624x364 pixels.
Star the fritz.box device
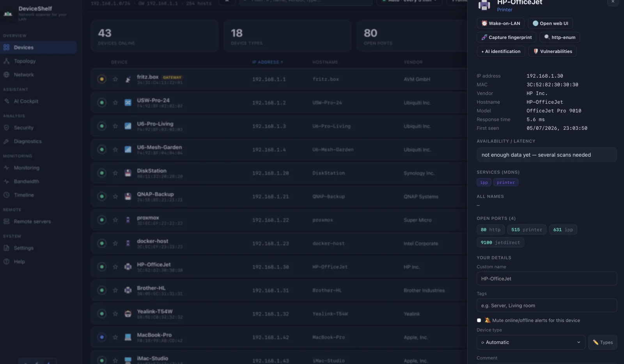pos(115,79)
